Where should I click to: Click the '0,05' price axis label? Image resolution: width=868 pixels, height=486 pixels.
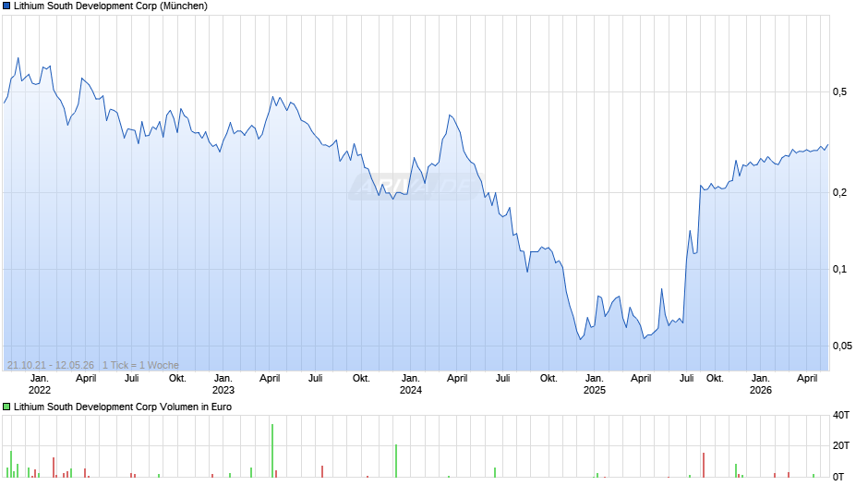pos(841,346)
